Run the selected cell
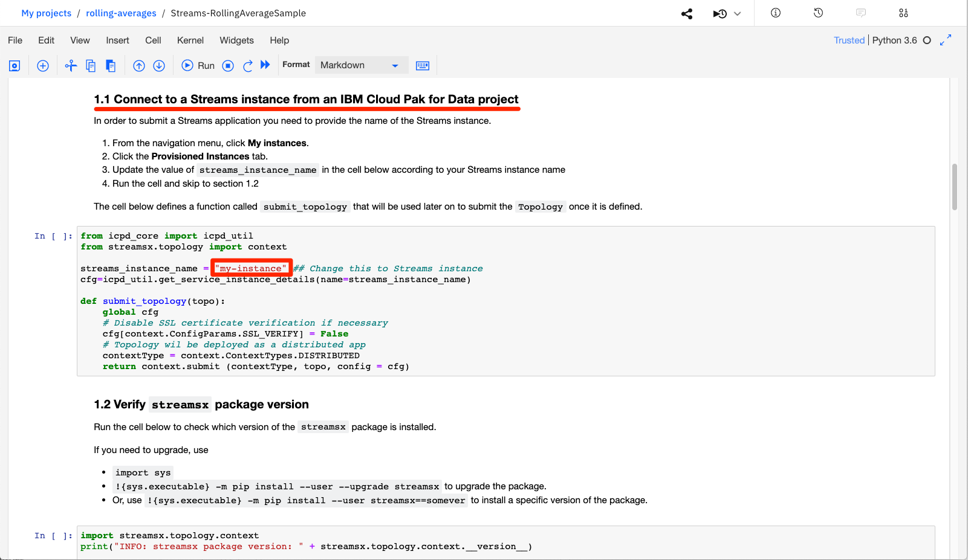This screenshot has height=560, width=968. (x=198, y=66)
